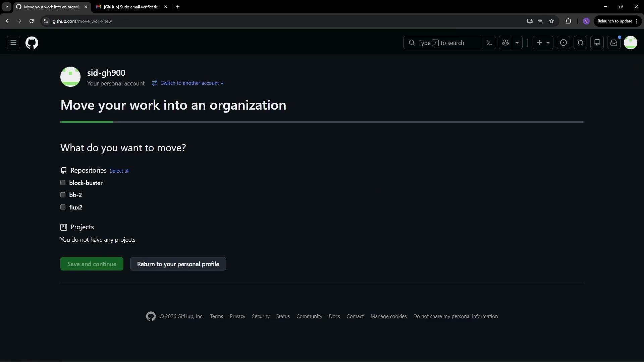The image size is (644, 362).
Task: Expand the Copilot dropdown arrow
Action: click(x=517, y=43)
